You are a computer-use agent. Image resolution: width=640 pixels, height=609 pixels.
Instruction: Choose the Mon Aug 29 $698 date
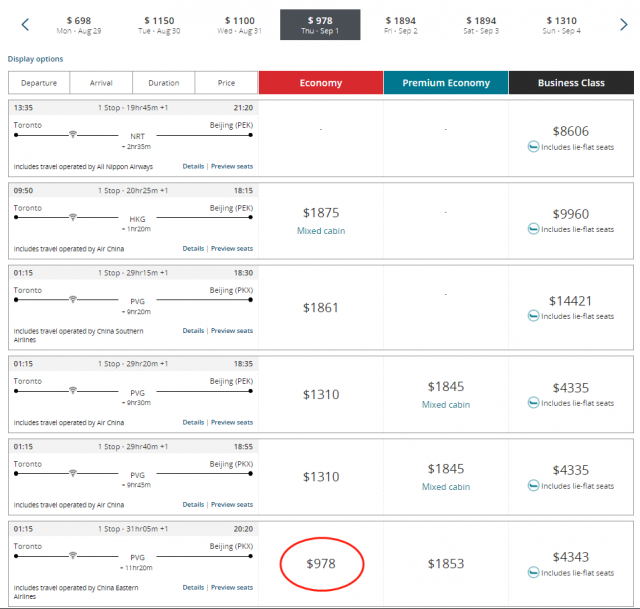pos(79,25)
